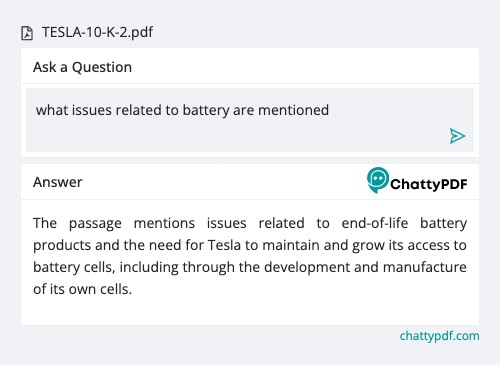Place cursor after 'mentioned' in question

(x=329, y=110)
